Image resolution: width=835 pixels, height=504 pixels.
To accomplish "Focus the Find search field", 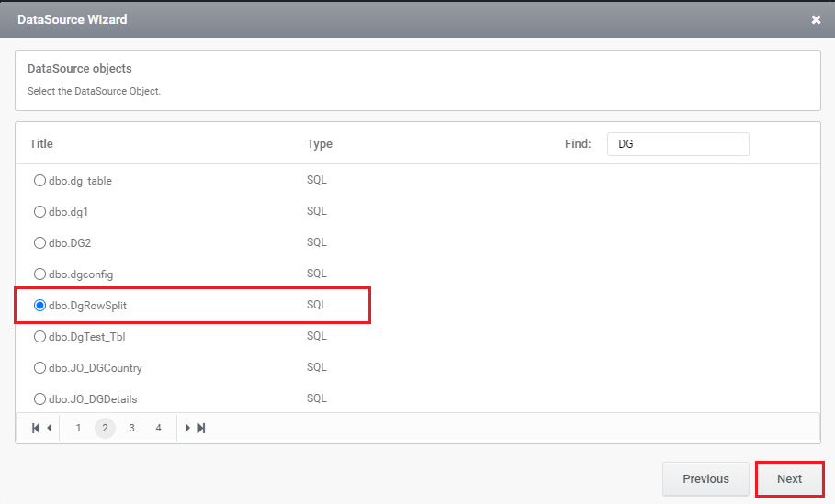I will (x=678, y=144).
